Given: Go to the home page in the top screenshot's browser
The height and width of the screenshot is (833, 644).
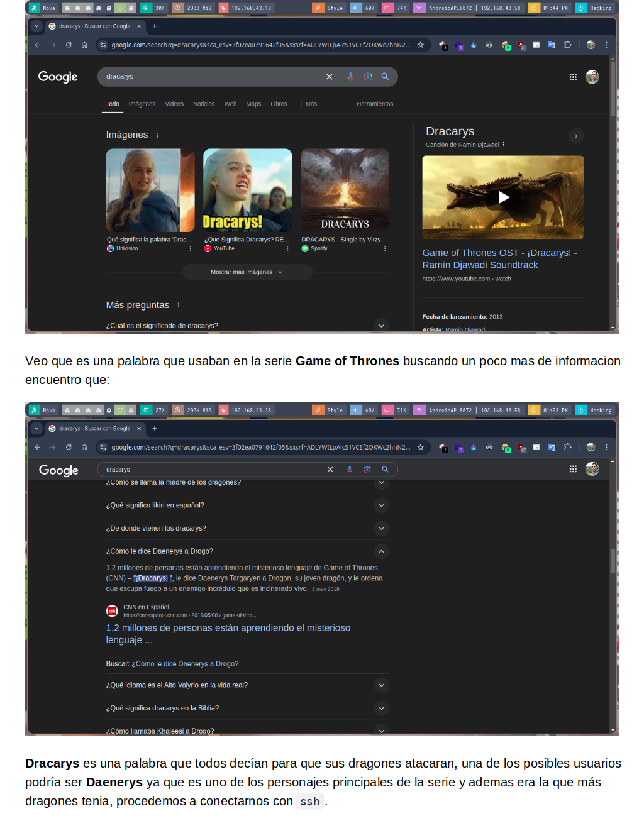Looking at the screenshot, I should 84,45.
